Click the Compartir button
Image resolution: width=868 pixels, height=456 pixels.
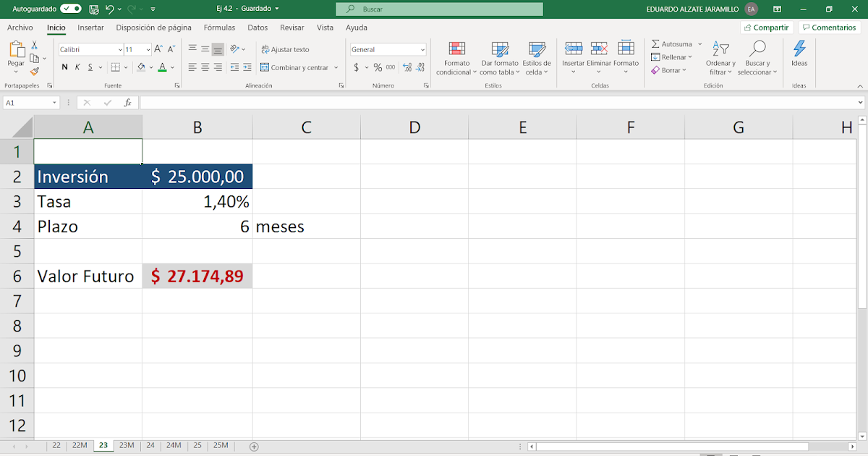tap(766, 27)
